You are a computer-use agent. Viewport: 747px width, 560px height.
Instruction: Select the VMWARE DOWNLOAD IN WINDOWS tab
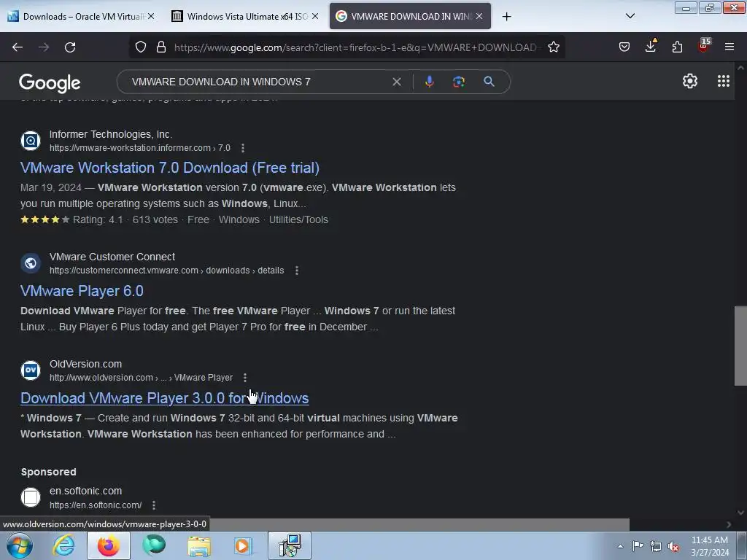pos(410,16)
